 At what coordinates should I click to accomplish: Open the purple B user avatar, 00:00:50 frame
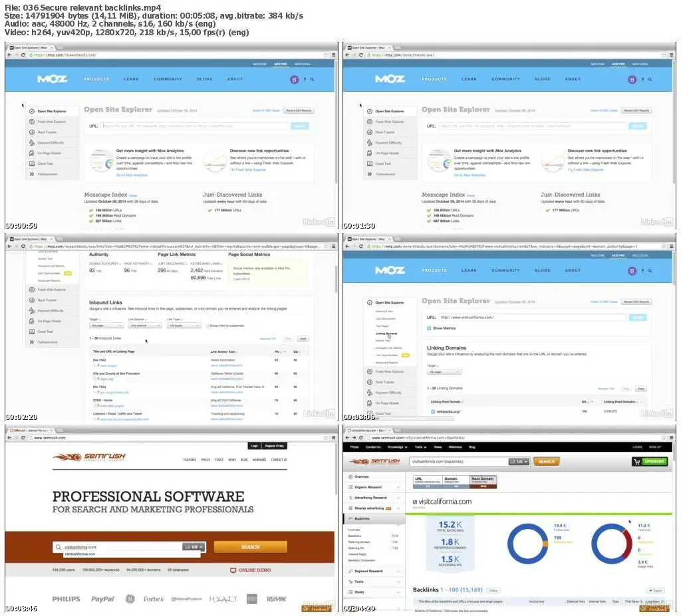click(x=295, y=80)
